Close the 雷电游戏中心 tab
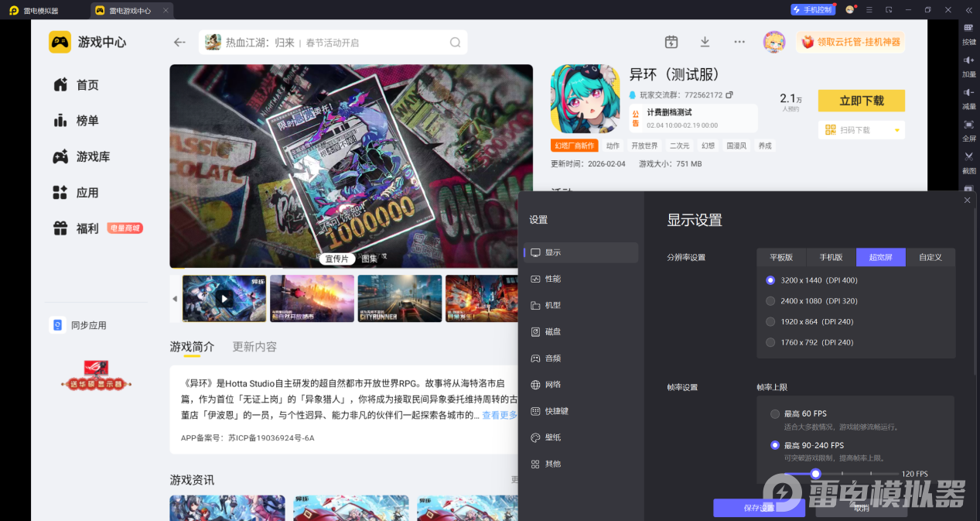 (x=166, y=10)
